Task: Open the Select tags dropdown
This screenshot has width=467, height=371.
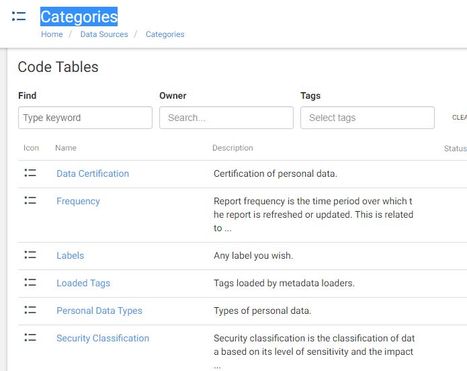Action: [x=367, y=118]
